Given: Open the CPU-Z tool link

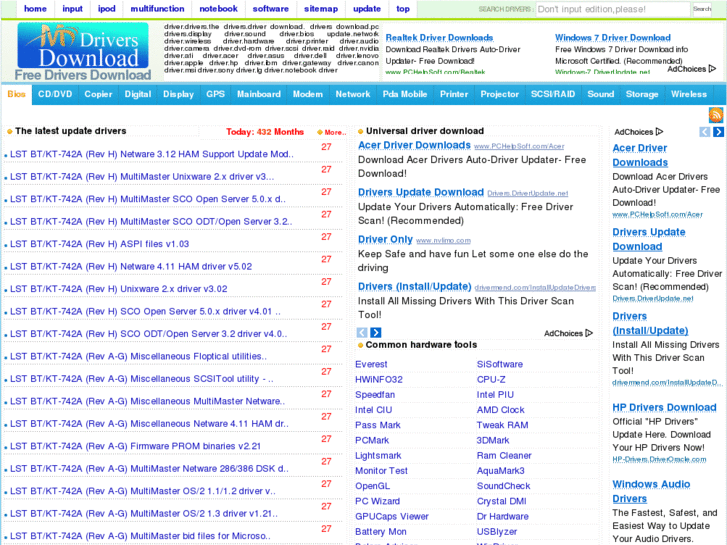Looking at the screenshot, I should (x=491, y=379).
